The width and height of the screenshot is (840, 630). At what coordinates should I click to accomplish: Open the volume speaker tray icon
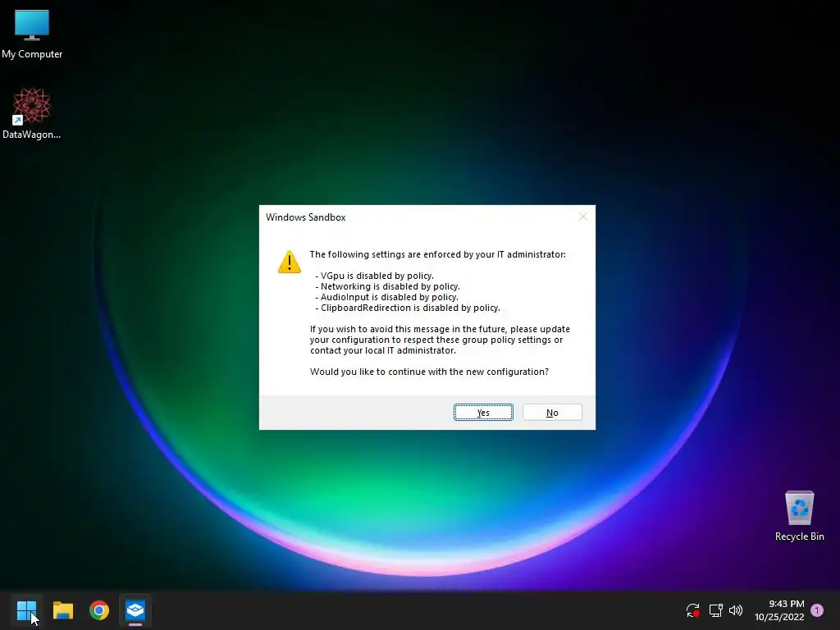[x=736, y=610]
